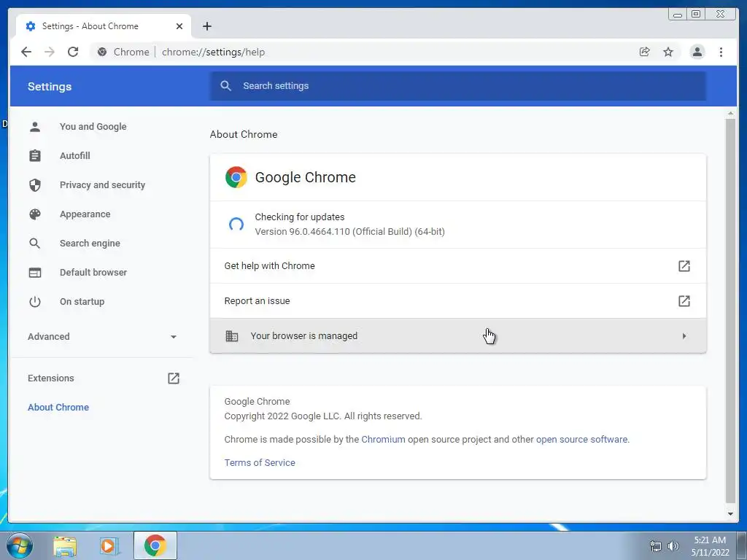
Task: Click the scrollbar down arrow
Action: [730, 514]
